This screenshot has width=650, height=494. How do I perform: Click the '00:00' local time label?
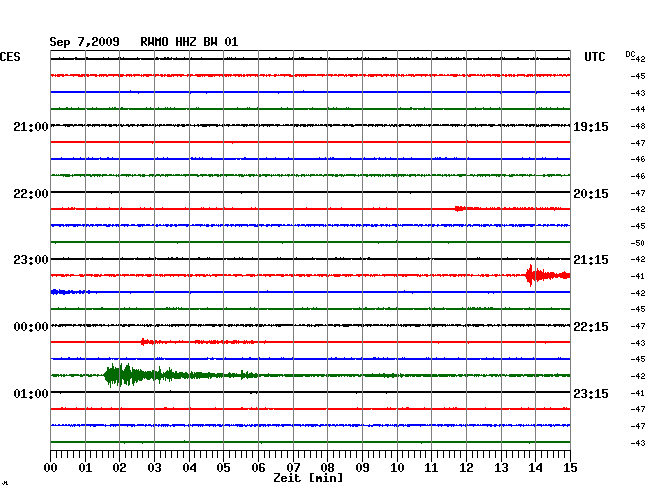tap(31, 327)
